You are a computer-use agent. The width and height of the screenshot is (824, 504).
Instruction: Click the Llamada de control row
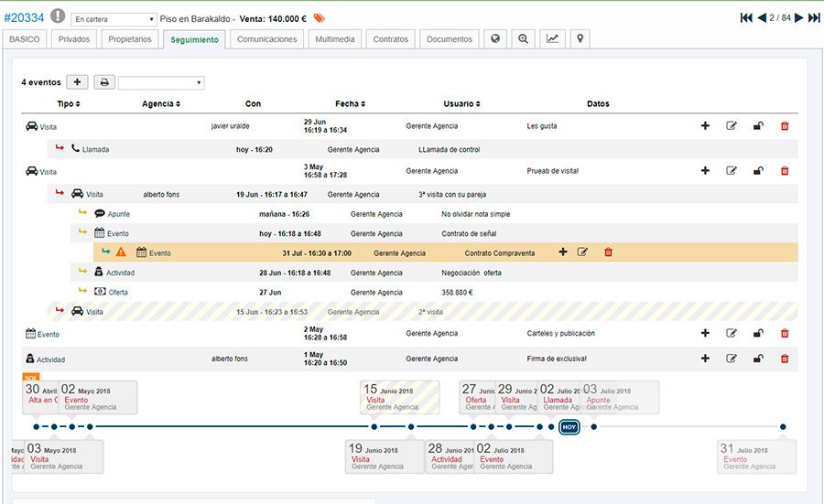422,149
